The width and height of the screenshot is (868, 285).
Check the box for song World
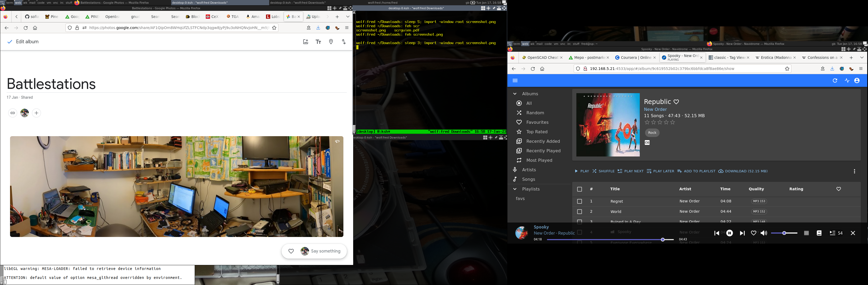tap(580, 212)
